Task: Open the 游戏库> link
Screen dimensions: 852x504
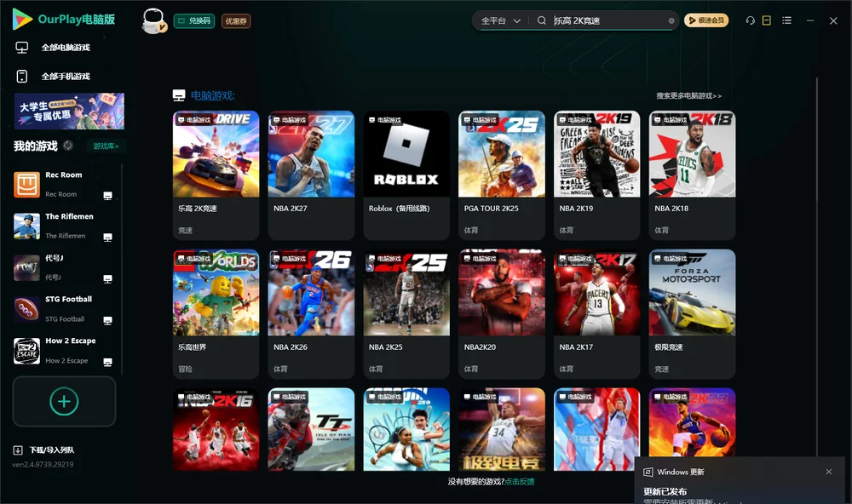Action: 106,146
